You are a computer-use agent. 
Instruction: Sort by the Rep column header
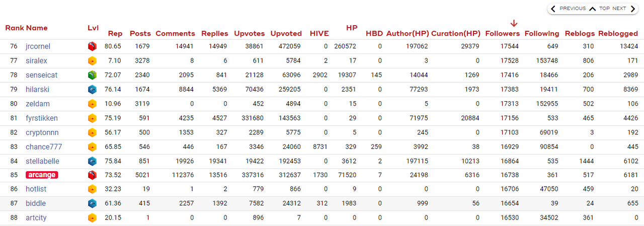(115, 34)
